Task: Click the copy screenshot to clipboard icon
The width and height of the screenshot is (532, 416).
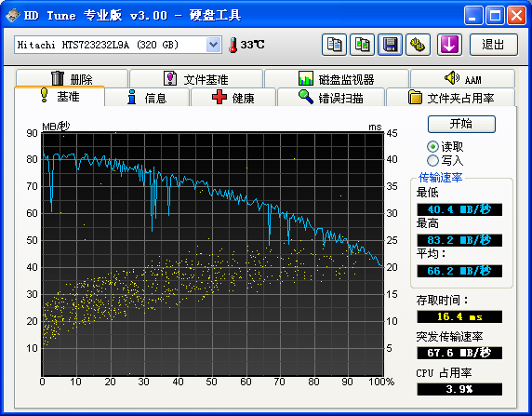Action: click(x=362, y=45)
